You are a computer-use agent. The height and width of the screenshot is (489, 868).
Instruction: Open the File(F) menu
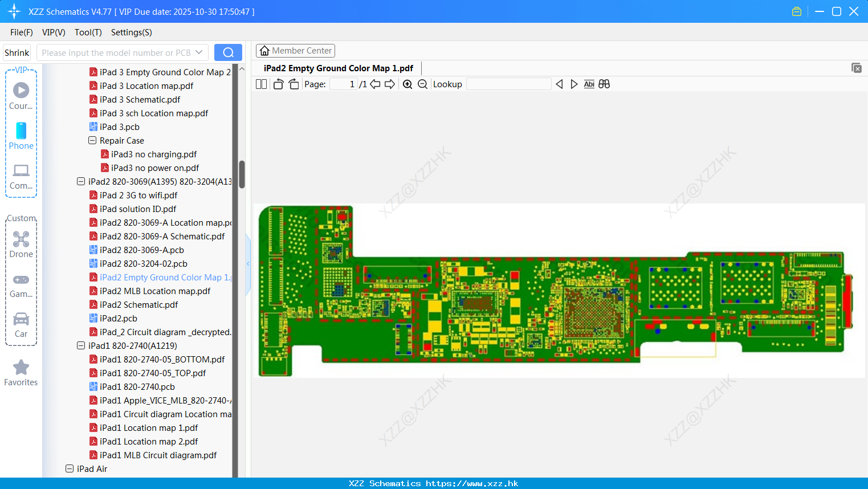[22, 32]
